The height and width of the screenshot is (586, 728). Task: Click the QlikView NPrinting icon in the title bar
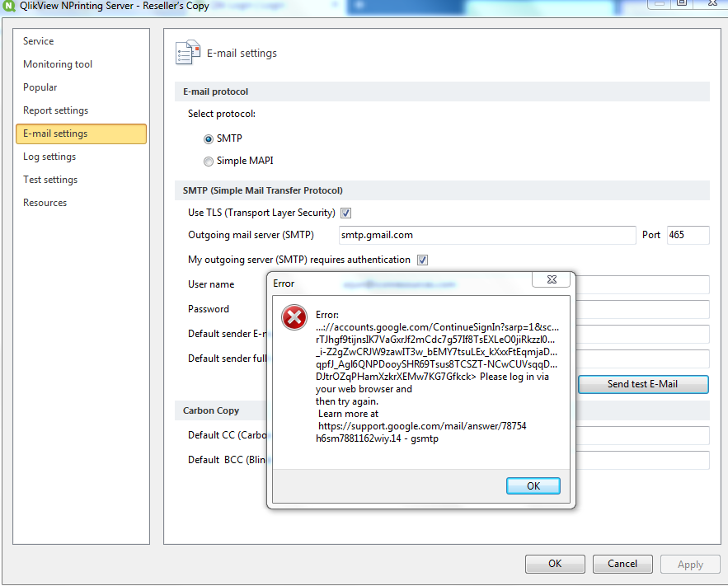point(8,5)
